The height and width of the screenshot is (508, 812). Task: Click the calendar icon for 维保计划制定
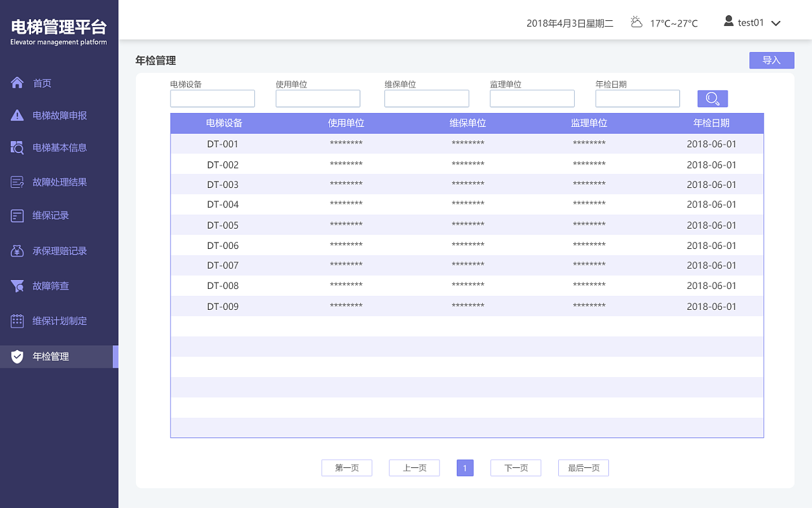(17, 321)
